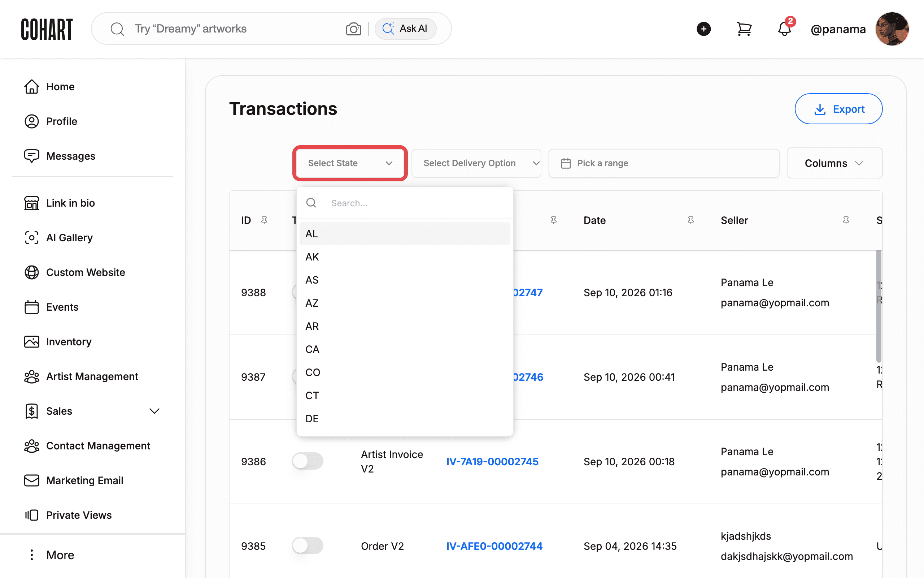Toggle switch for transaction 9386
Image resolution: width=924 pixels, height=578 pixels.
click(x=308, y=461)
